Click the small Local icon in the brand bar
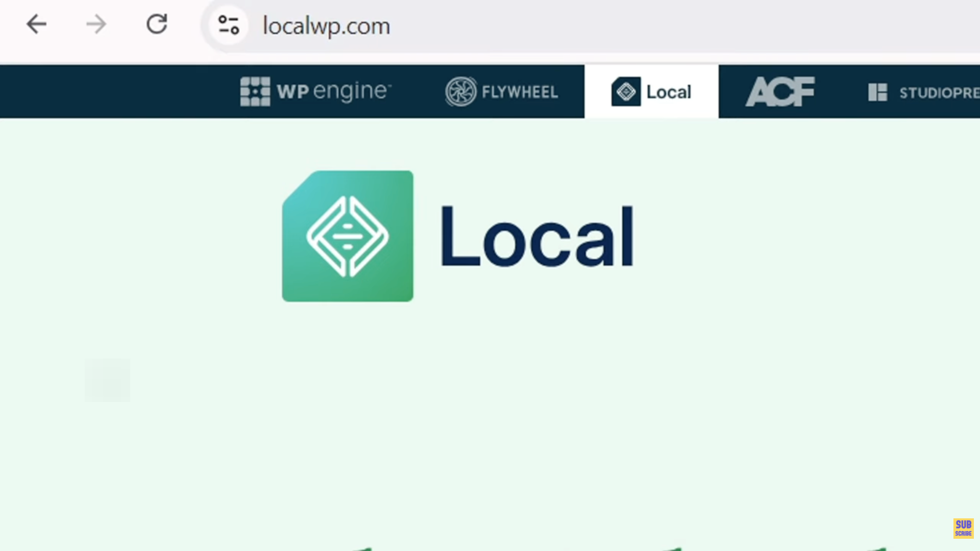 tap(626, 92)
